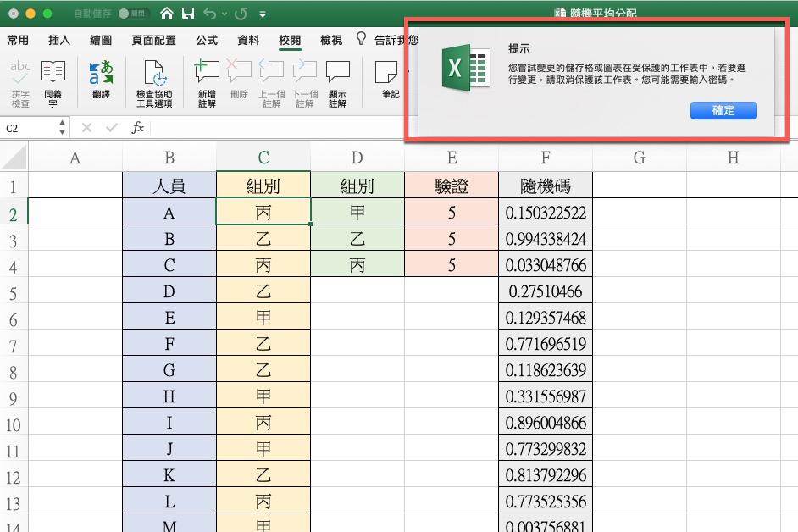The height and width of the screenshot is (532, 798).
Task: Select the cell containing 0.994338424
Action: [545, 238]
